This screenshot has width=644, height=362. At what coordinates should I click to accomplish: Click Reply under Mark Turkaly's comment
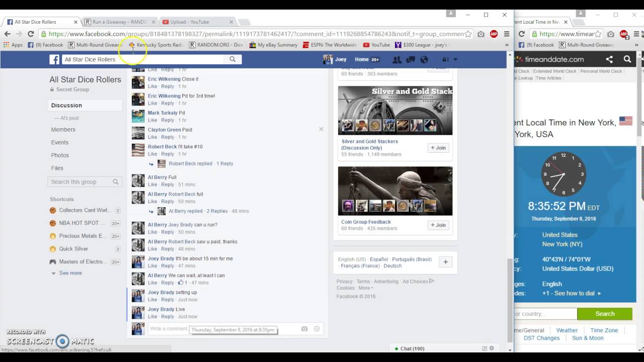click(168, 120)
